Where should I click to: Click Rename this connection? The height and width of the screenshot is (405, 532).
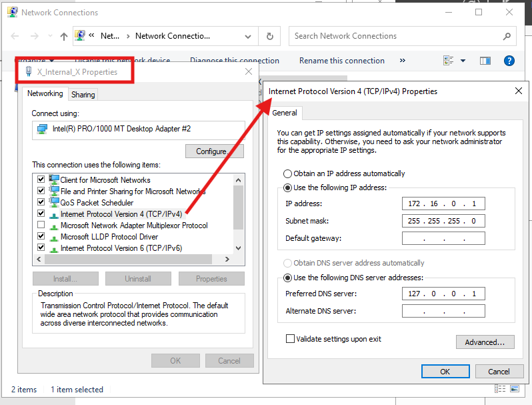point(341,61)
